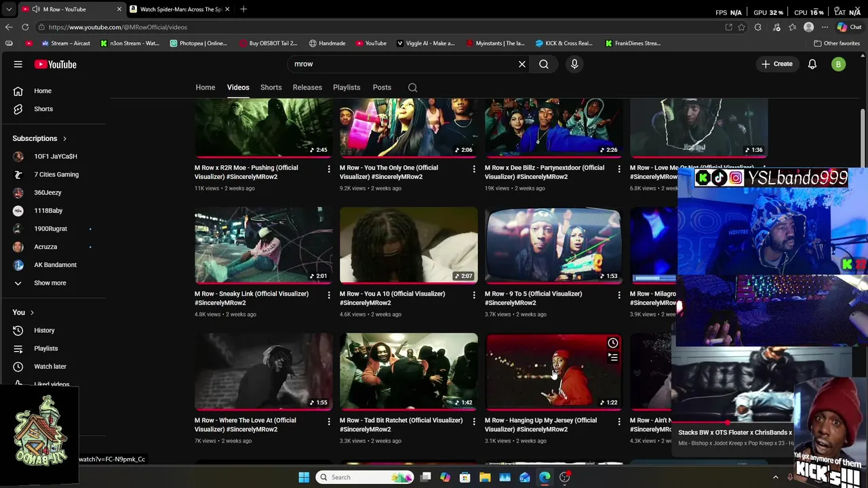The height and width of the screenshot is (488, 868).
Task: Switch to the Posts tab
Action: click(x=382, y=87)
